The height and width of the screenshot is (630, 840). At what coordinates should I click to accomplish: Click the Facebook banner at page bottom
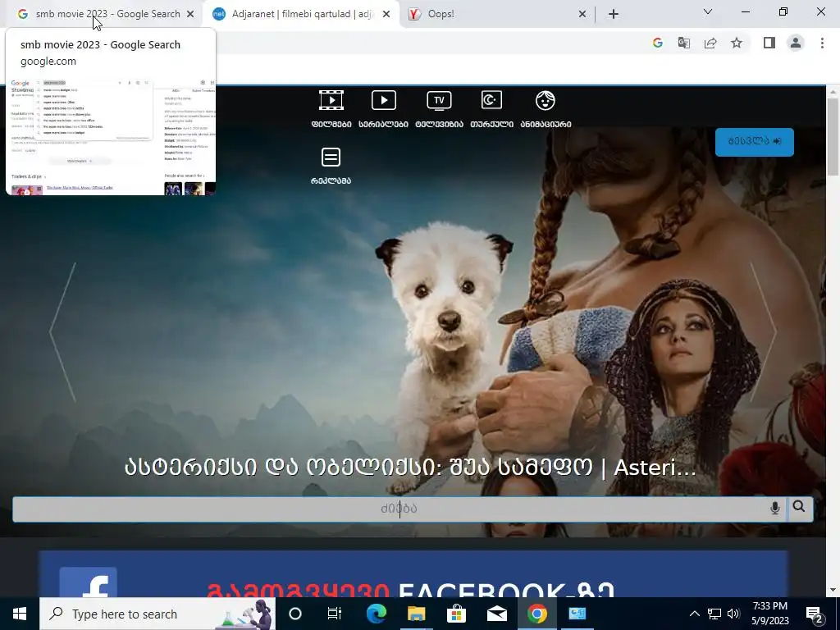pyautogui.click(x=413, y=573)
